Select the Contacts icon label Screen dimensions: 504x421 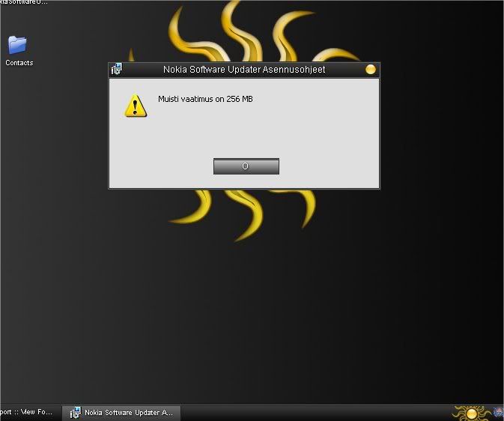coord(19,63)
